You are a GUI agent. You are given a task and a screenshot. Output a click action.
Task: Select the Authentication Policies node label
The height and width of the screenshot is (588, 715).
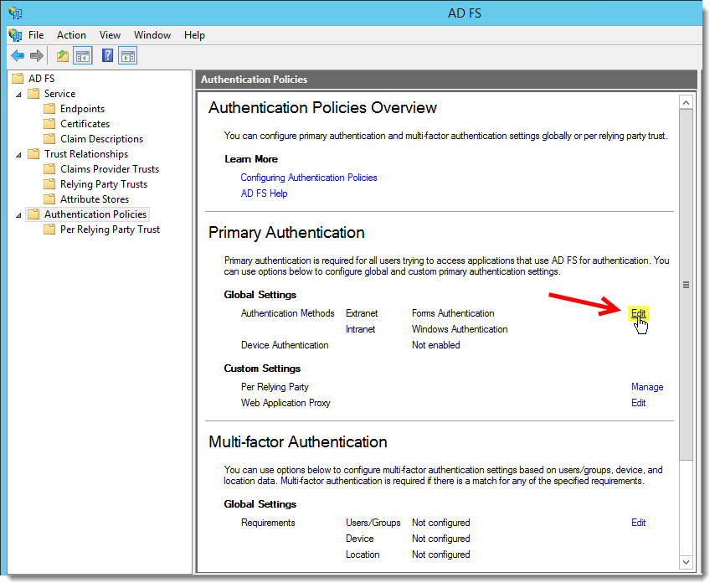[95, 214]
